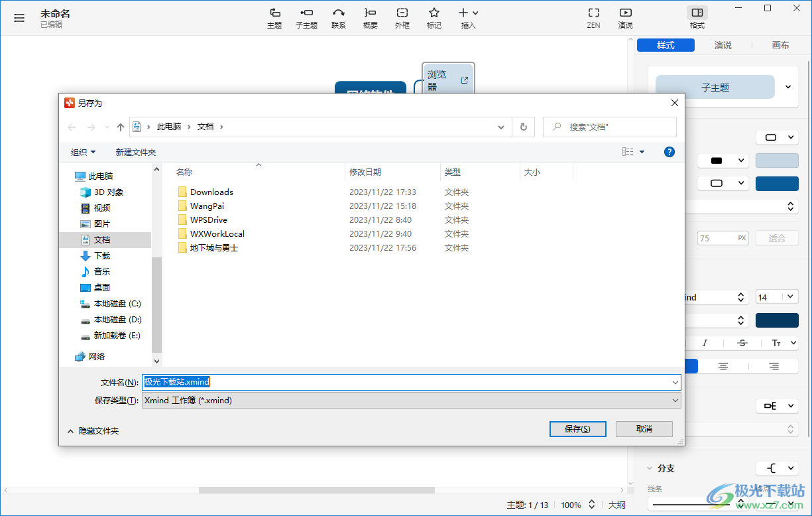
Task: Click the width field showing 75
Action: (723, 238)
